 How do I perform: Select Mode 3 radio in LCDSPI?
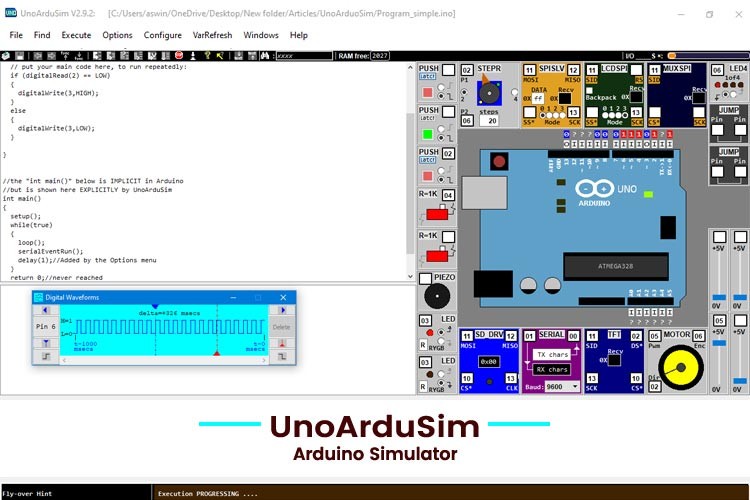tap(625, 115)
